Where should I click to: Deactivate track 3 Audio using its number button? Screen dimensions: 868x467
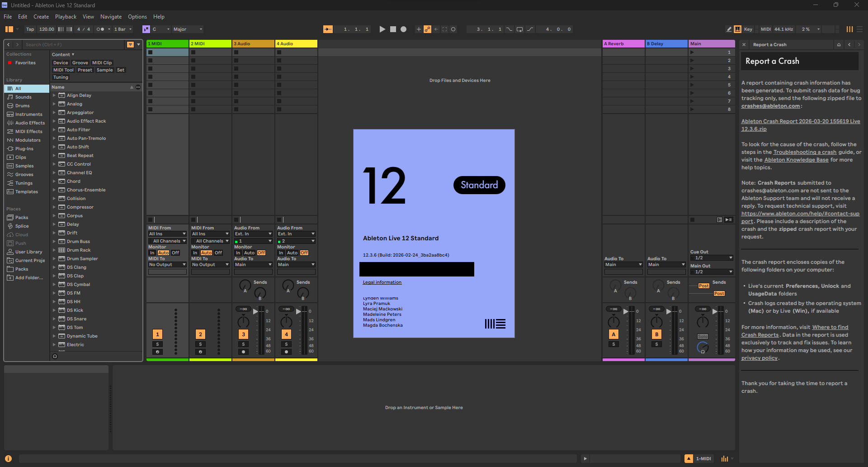tap(243, 334)
